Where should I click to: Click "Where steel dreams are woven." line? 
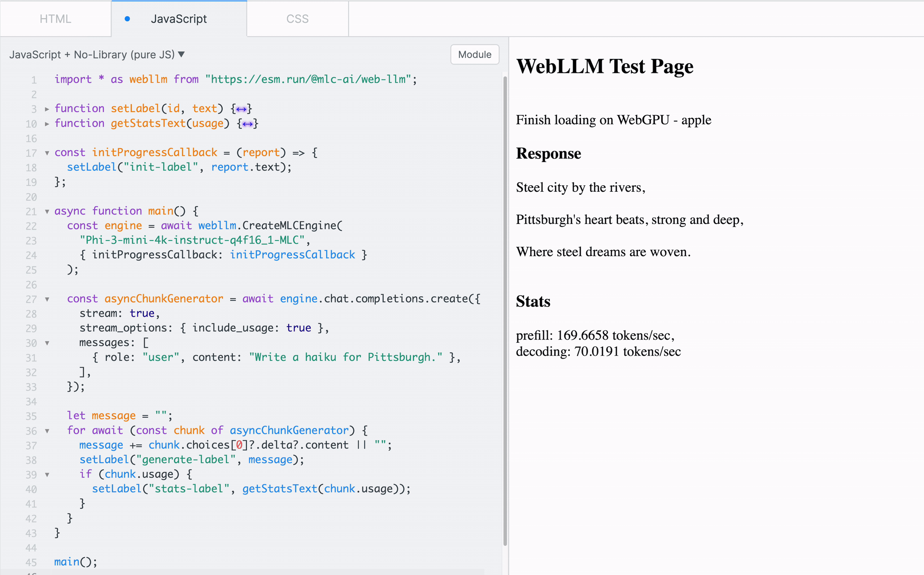pos(603,252)
